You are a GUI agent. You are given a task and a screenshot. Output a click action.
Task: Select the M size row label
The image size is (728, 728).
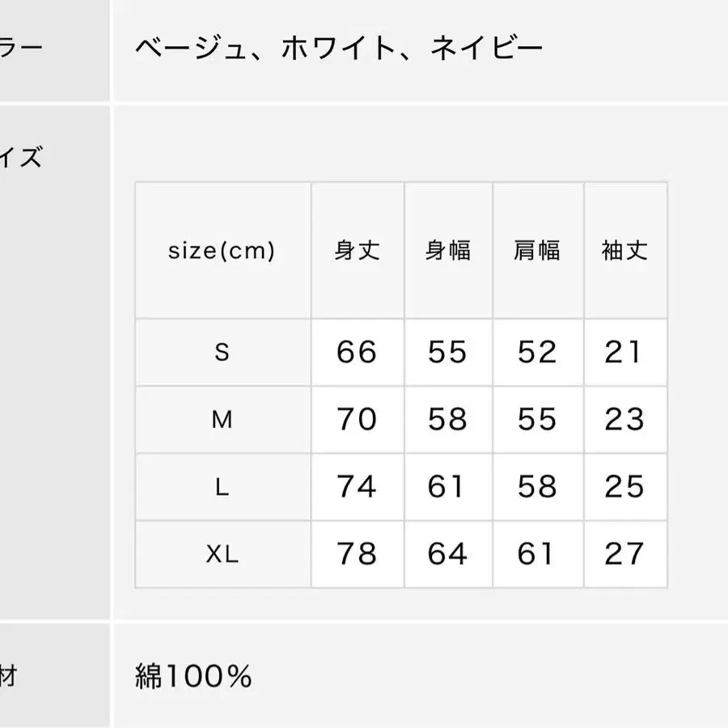pyautogui.click(x=222, y=420)
